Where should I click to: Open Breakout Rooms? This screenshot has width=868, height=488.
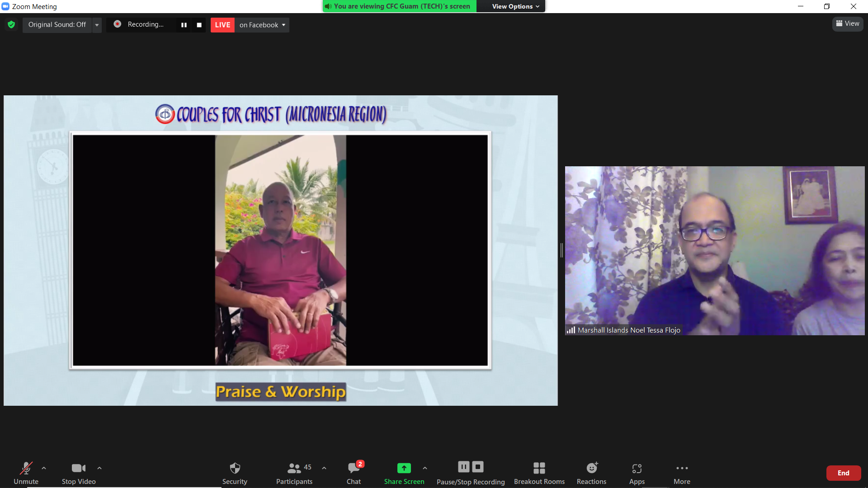539,473
